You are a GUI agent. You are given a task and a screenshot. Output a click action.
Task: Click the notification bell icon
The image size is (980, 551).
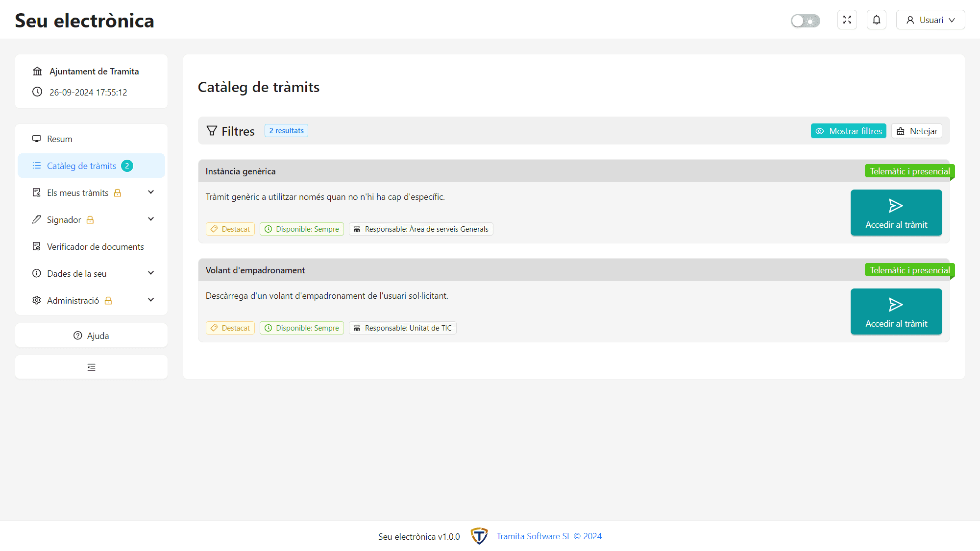[877, 20]
